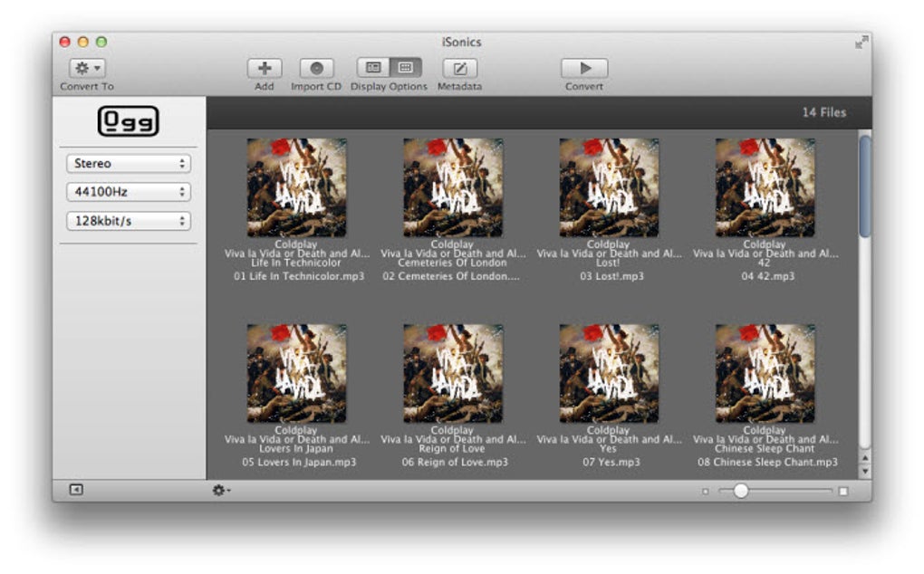
Task: Open the 128kbit/s bitrate dropdown
Action: pos(129,221)
